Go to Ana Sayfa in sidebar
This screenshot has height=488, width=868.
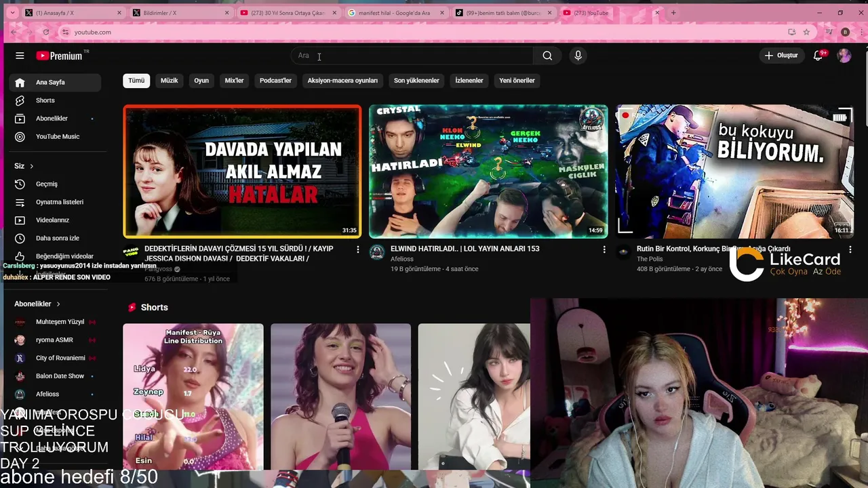(55, 82)
